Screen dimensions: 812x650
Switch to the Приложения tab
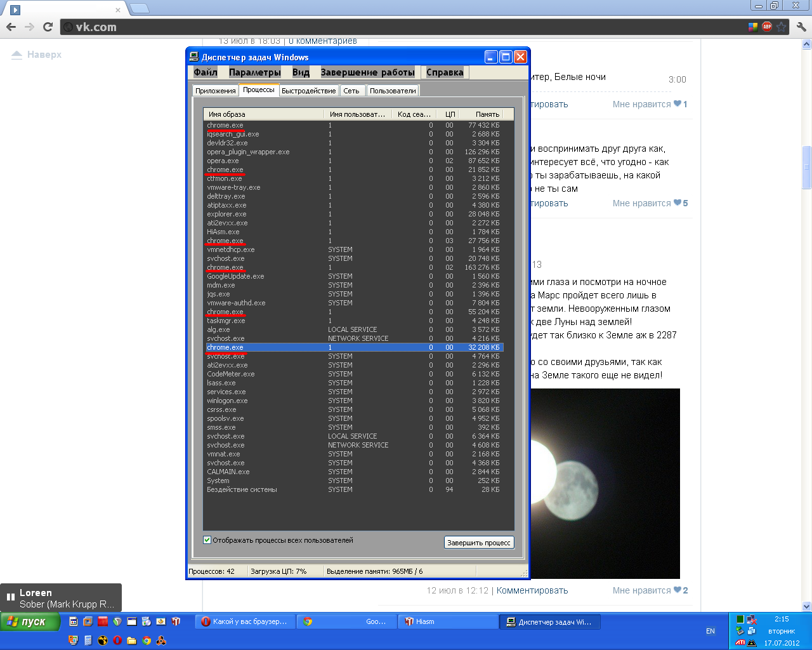point(215,91)
